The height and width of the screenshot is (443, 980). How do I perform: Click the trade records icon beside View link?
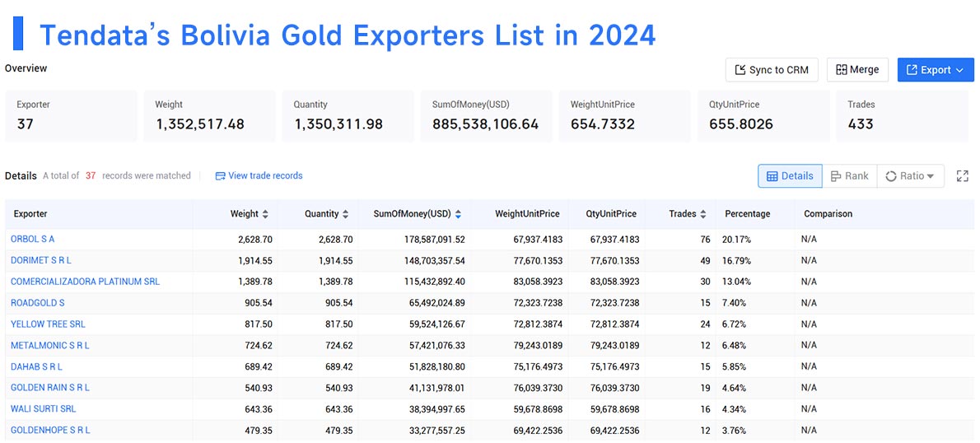[x=220, y=176]
